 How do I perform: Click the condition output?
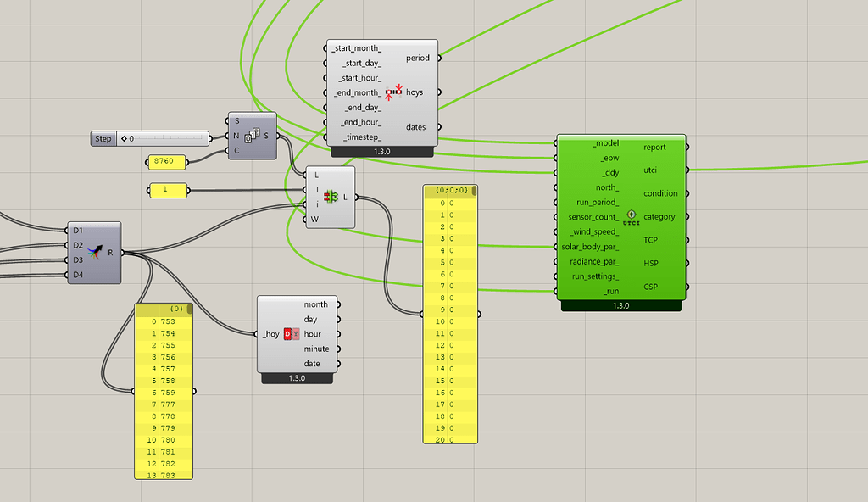(660, 193)
